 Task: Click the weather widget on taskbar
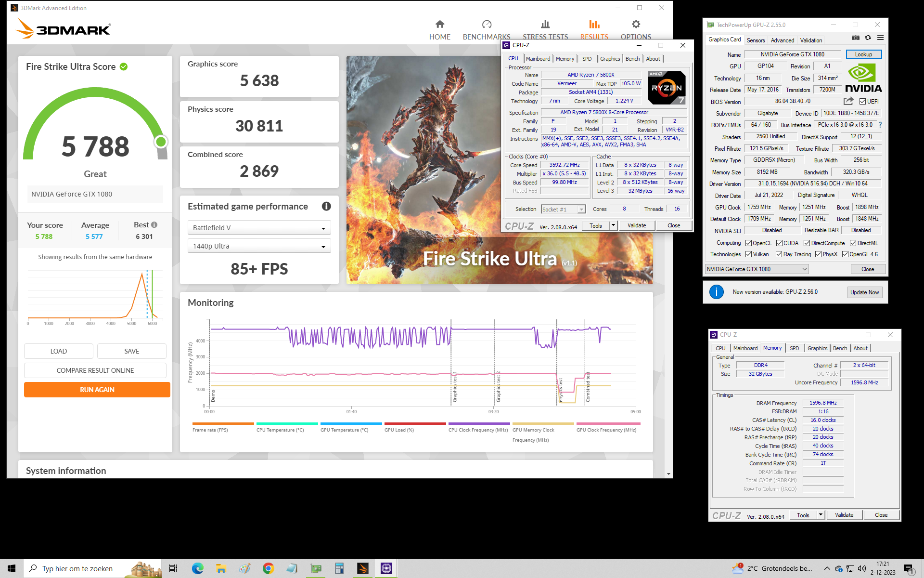(x=772, y=568)
